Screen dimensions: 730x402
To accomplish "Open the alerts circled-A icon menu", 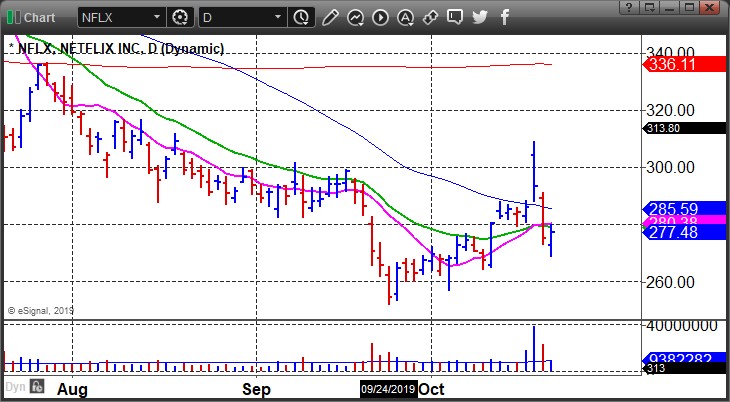I will click(406, 18).
